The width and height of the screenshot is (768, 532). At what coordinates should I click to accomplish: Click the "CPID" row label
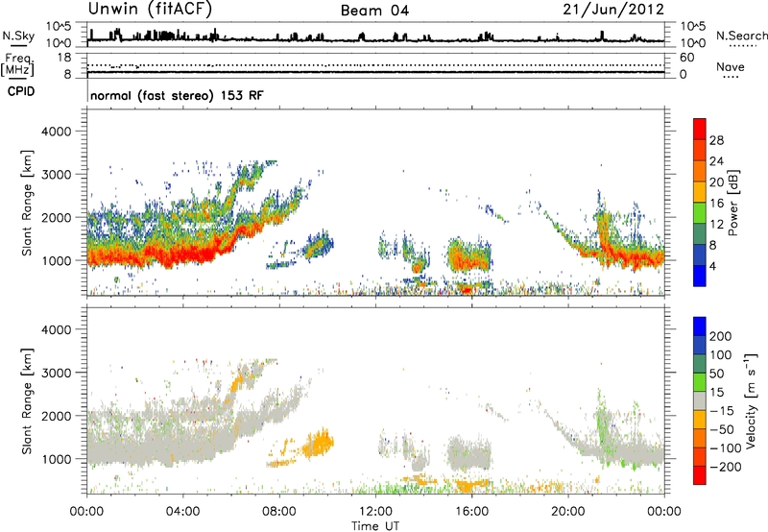click(21, 91)
